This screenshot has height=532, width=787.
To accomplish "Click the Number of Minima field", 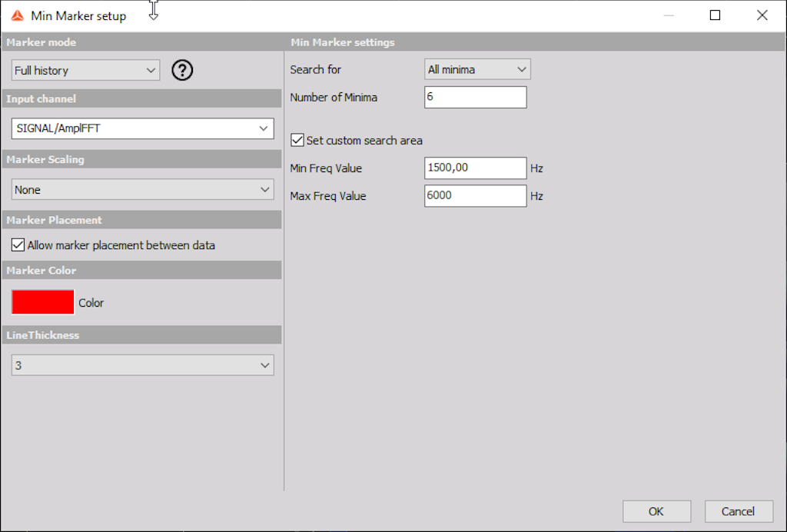I will pyautogui.click(x=475, y=97).
